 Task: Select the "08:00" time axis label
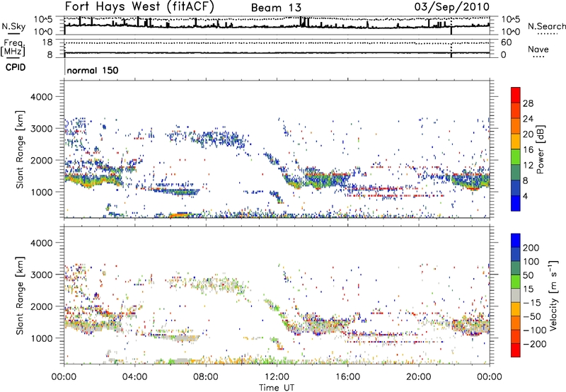206,377
